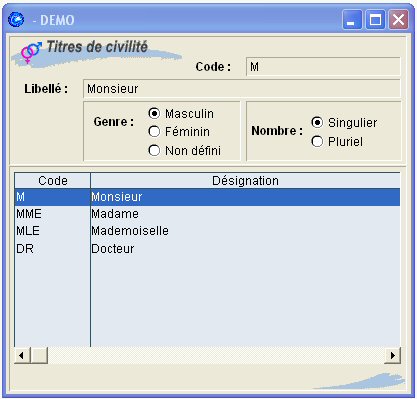This screenshot has height=399, width=417.
Task: Select the Mademoiselle entry in the table
Action: [207, 231]
